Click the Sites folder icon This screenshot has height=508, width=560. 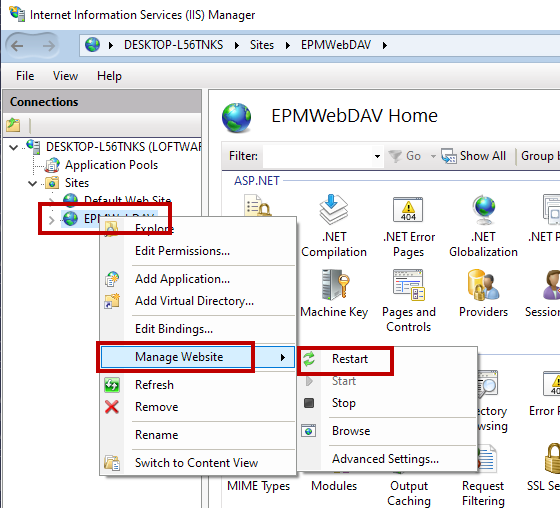click(x=52, y=183)
